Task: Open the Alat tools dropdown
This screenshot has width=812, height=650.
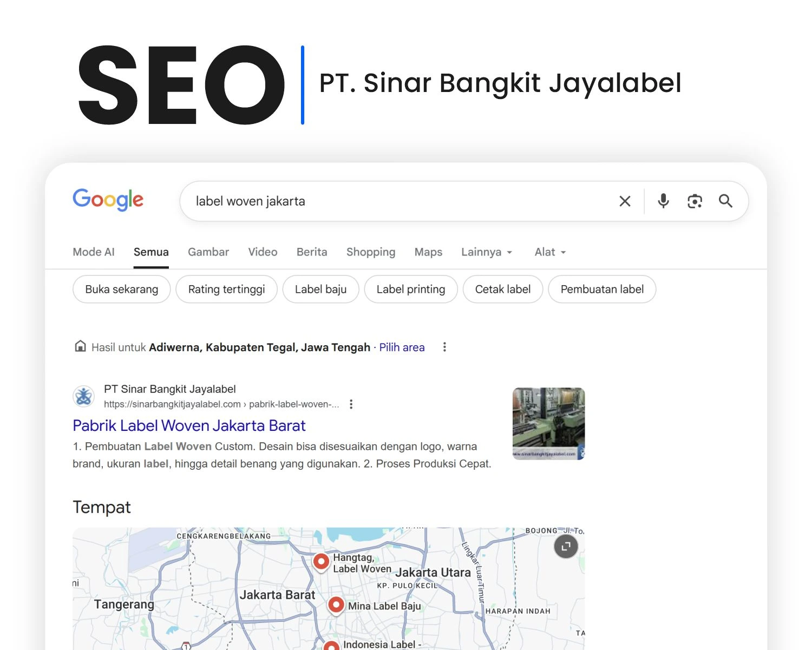Action: click(550, 252)
